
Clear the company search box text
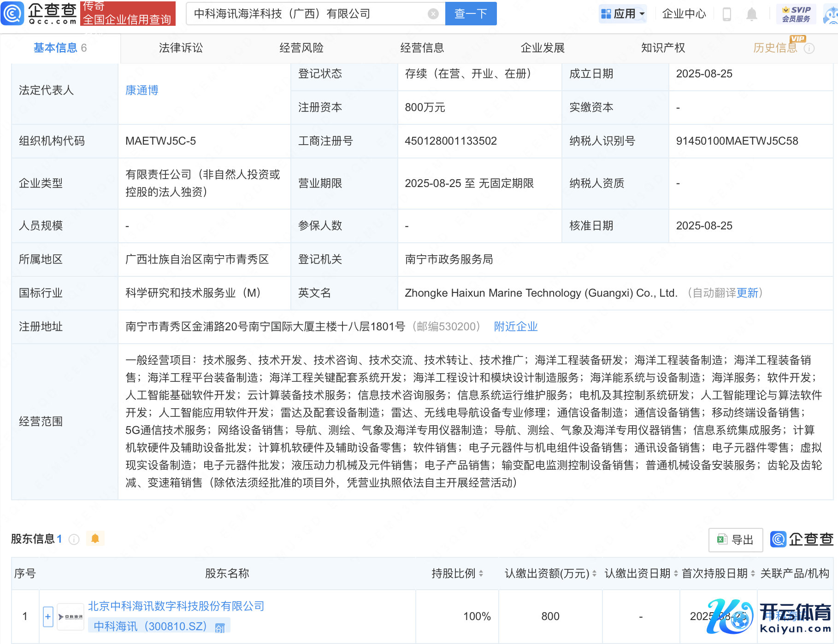[x=433, y=14]
